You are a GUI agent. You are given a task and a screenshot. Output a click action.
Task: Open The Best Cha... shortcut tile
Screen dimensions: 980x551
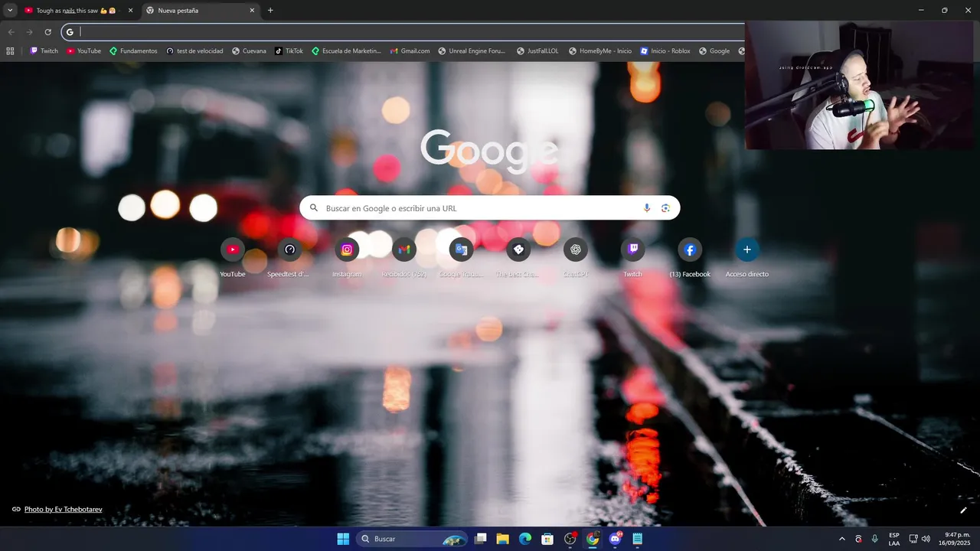pos(518,258)
